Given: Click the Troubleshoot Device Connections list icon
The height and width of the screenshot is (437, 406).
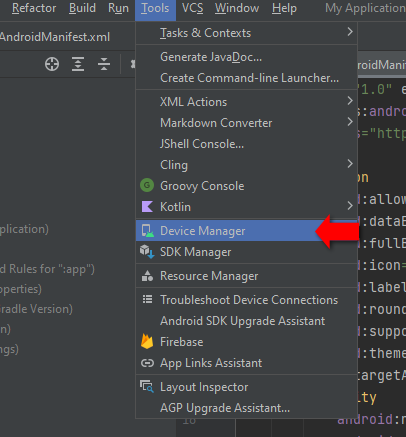Looking at the screenshot, I should click(147, 299).
